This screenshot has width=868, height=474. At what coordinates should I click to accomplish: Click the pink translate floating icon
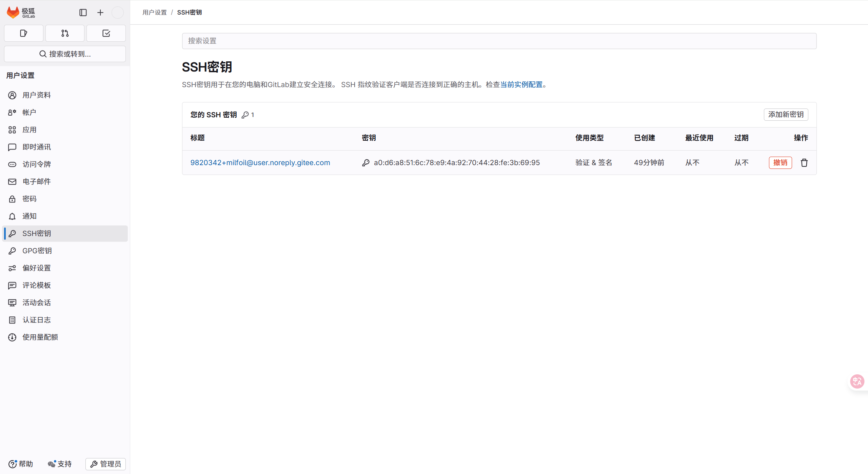857,381
